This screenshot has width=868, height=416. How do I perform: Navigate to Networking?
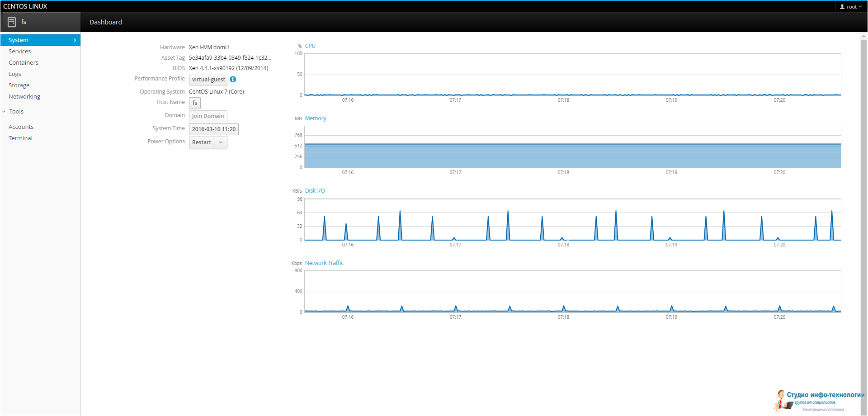tap(24, 97)
